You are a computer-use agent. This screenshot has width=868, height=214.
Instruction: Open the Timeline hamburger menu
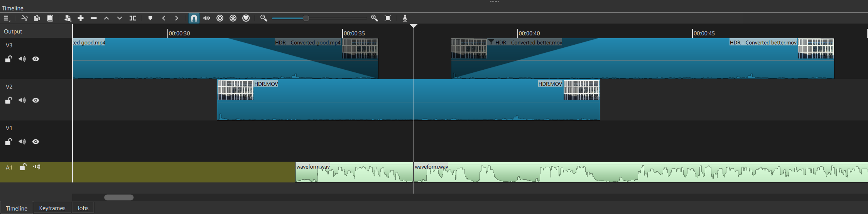click(x=7, y=18)
